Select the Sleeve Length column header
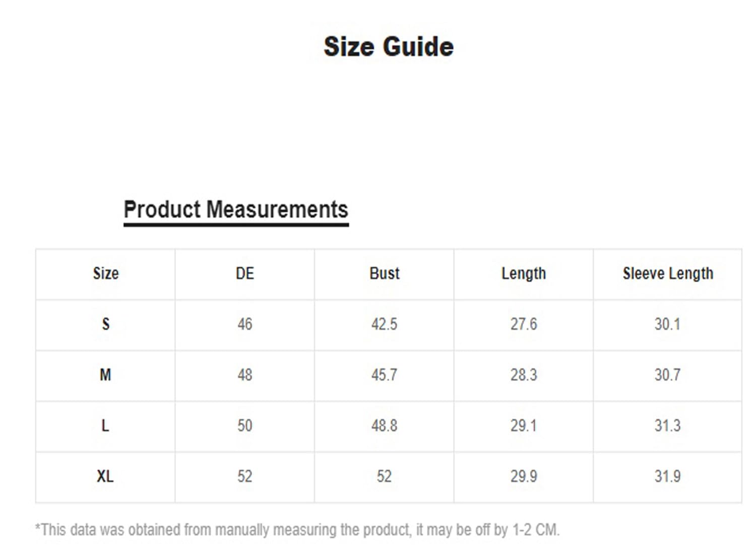The image size is (756, 554). pyautogui.click(x=668, y=273)
